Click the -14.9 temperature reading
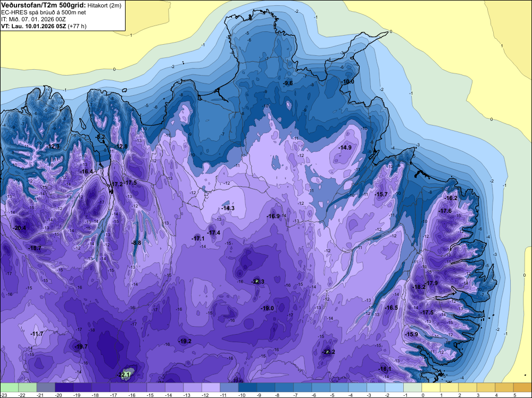The height and width of the screenshot is (398, 532). tap(345, 147)
